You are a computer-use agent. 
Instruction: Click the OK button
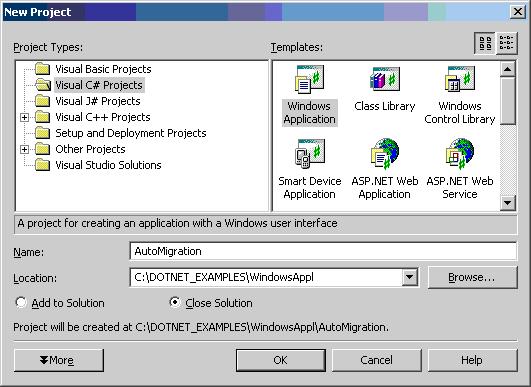281,360
